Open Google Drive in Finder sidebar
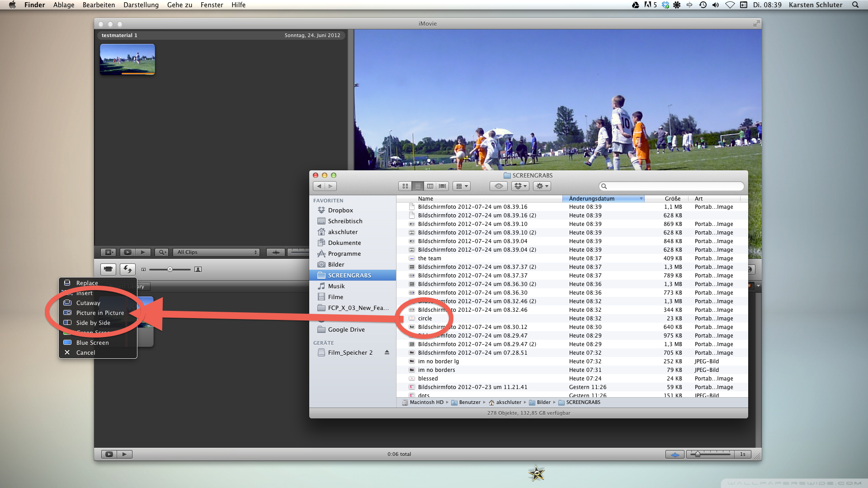This screenshot has width=868, height=488. tap(346, 329)
